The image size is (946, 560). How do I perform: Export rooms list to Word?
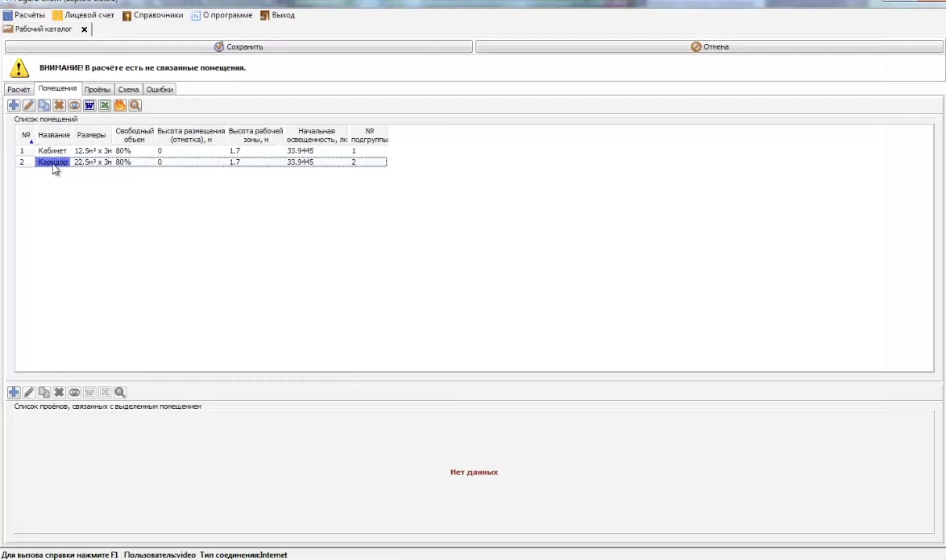(89, 105)
